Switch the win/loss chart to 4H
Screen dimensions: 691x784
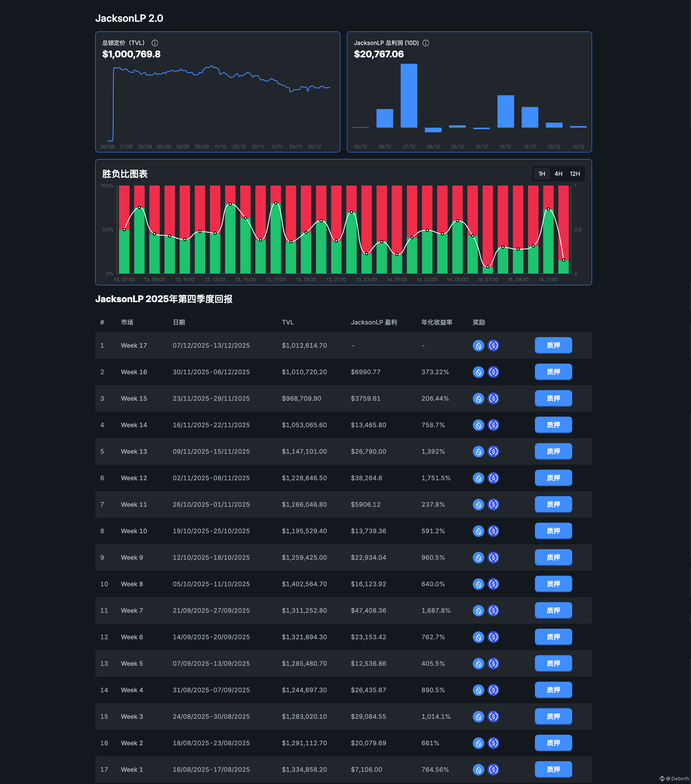(x=558, y=174)
